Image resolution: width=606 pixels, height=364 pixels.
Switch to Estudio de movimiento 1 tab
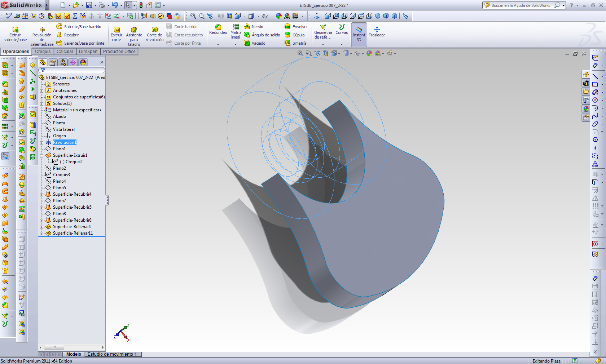click(112, 354)
